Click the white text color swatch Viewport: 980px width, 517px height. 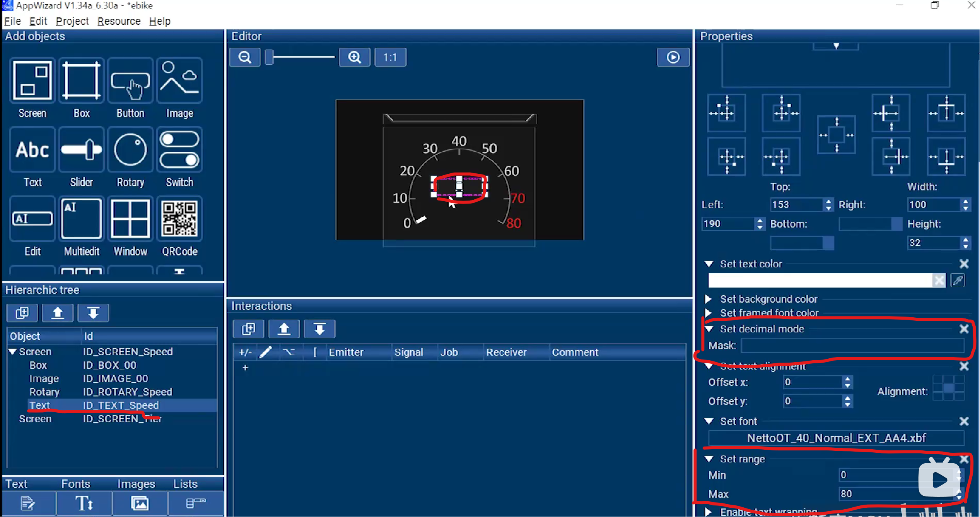pos(820,280)
